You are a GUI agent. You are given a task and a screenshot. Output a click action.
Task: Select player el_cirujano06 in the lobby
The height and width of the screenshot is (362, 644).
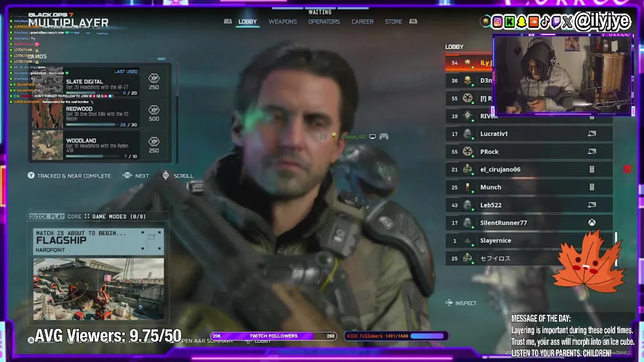529,169
